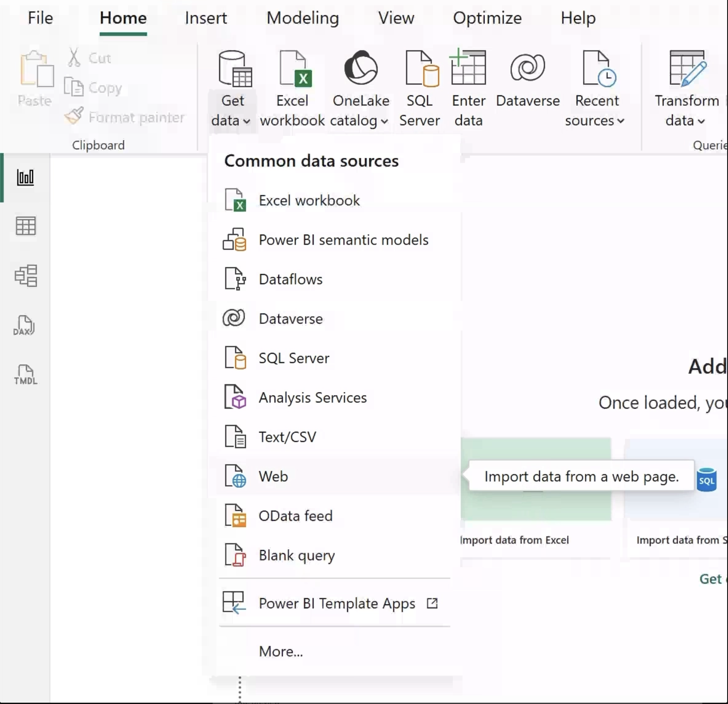The image size is (728, 704).
Task: Open the Help tab
Action: click(x=578, y=18)
